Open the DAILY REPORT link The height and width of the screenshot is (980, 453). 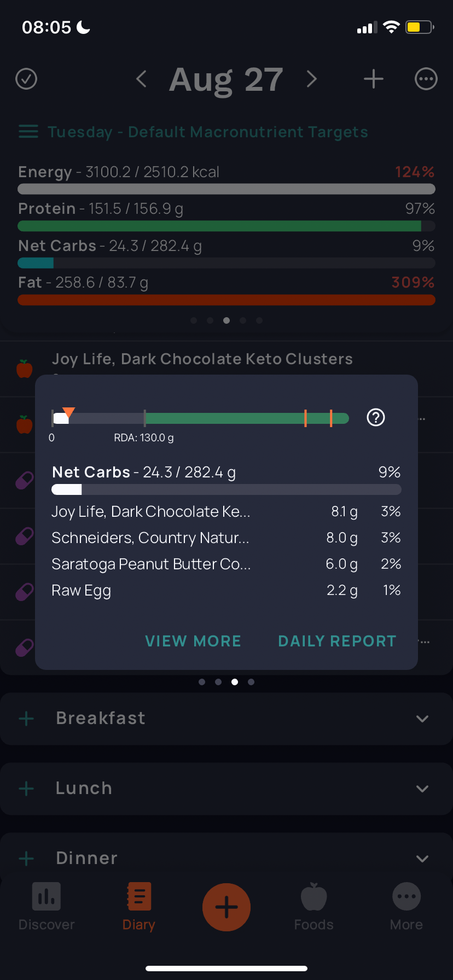337,641
